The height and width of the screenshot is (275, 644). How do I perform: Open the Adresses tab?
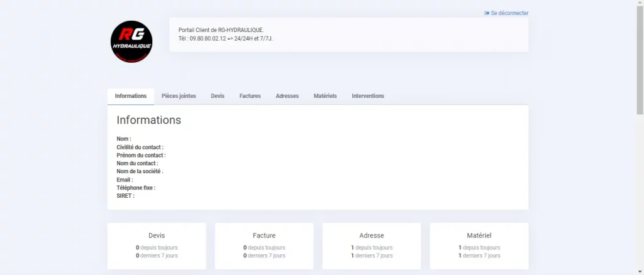(x=287, y=96)
